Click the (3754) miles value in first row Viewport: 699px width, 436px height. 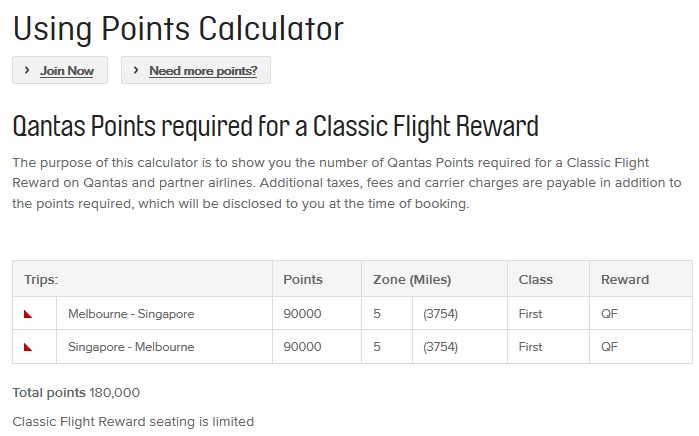point(440,314)
